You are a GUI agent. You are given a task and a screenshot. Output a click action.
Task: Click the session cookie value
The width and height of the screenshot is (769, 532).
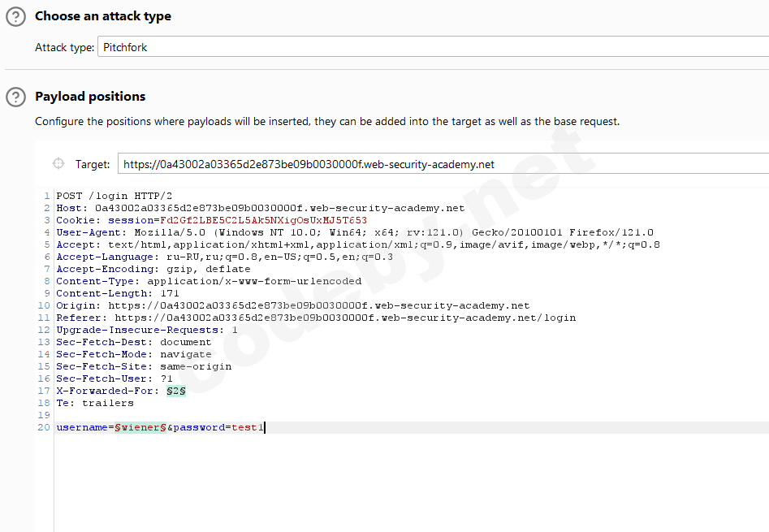263,220
